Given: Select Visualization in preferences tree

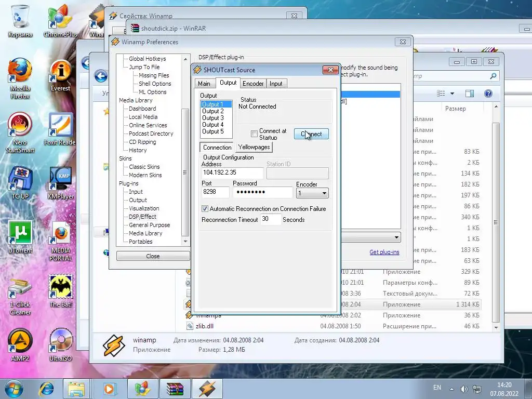Looking at the screenshot, I should pyautogui.click(x=144, y=208).
